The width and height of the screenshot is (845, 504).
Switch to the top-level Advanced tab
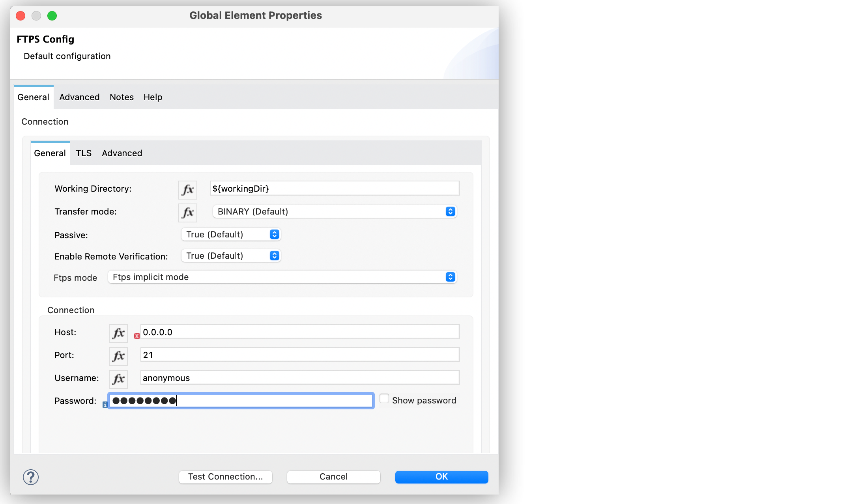click(79, 97)
